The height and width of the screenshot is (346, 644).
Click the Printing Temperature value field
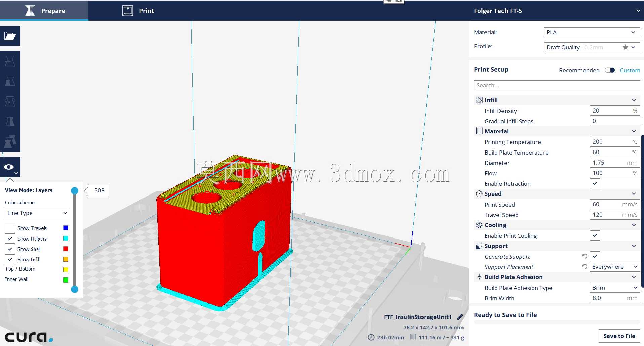pos(615,142)
